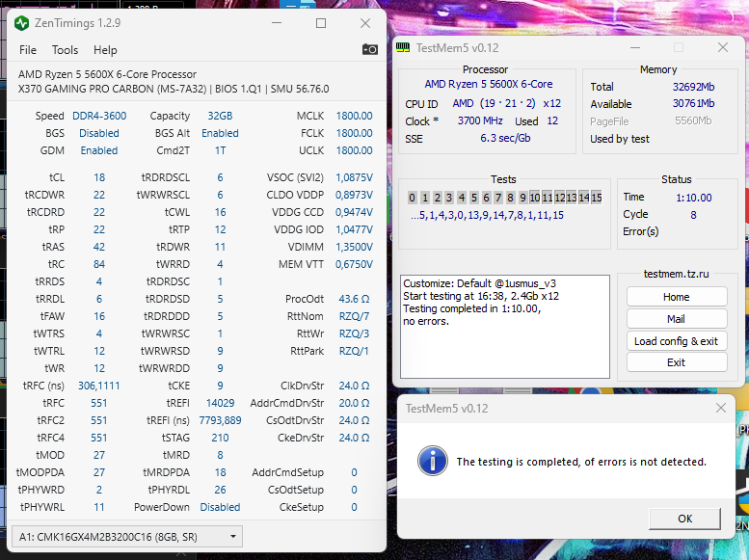749x560 pixels.
Task: Minimize the TestMem5 main window
Action: (x=635, y=47)
